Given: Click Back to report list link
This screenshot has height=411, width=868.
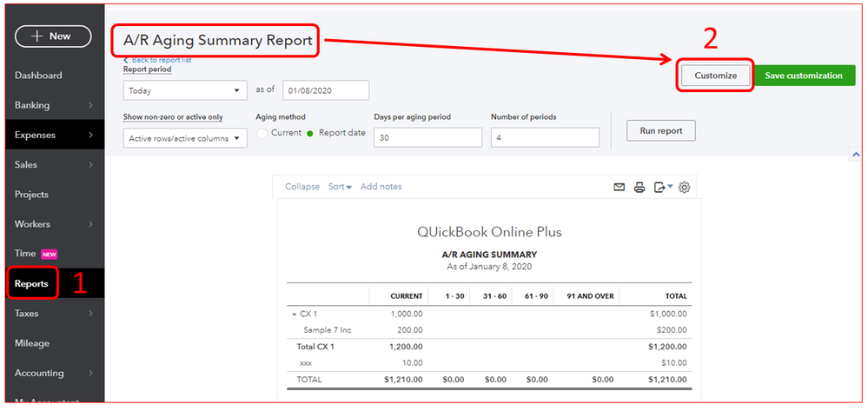Looking at the screenshot, I should point(157,60).
